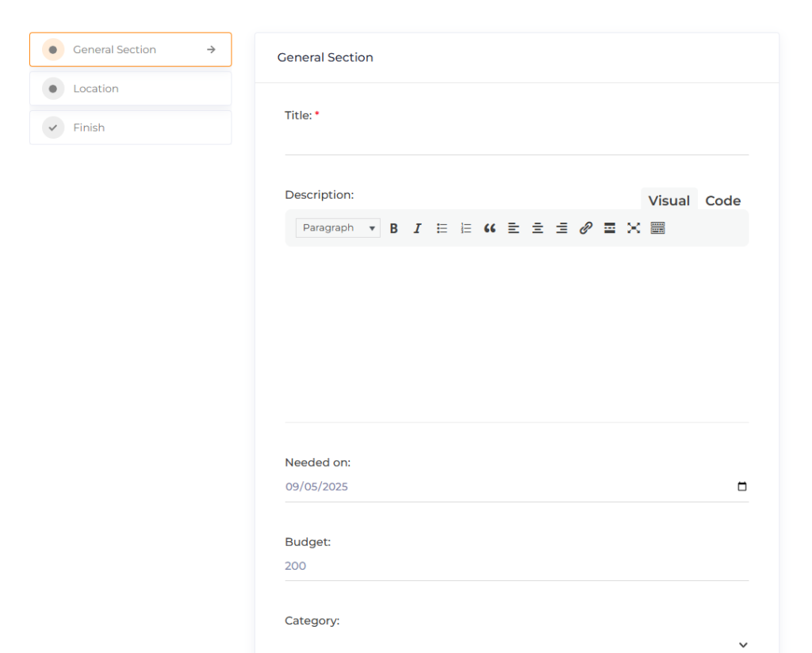The image size is (812, 653).
Task: Insert a Read More tag
Action: pos(610,228)
